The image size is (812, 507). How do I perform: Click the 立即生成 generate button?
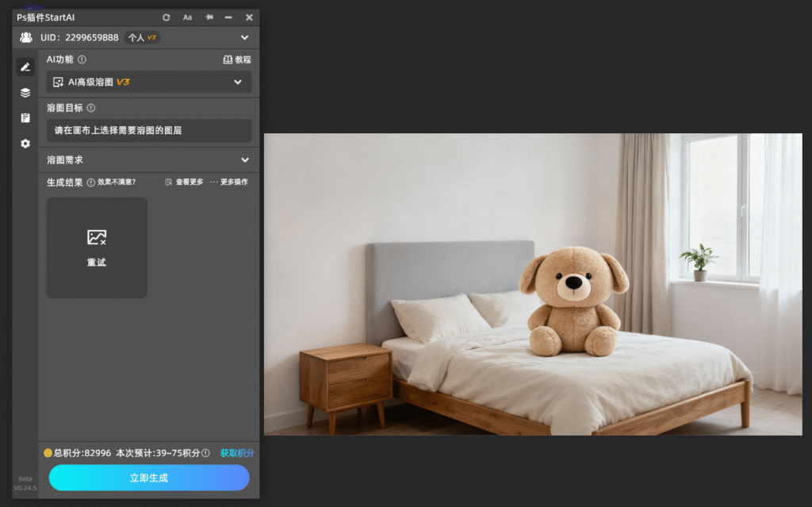click(149, 478)
